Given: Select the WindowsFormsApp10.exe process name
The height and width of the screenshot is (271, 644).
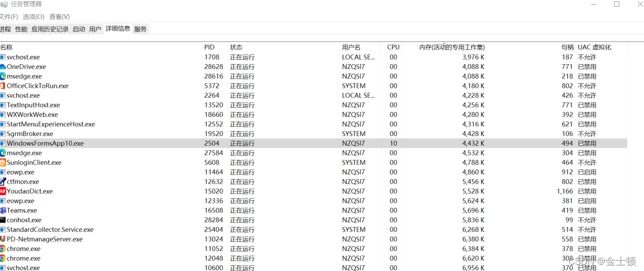Looking at the screenshot, I should [45, 144].
